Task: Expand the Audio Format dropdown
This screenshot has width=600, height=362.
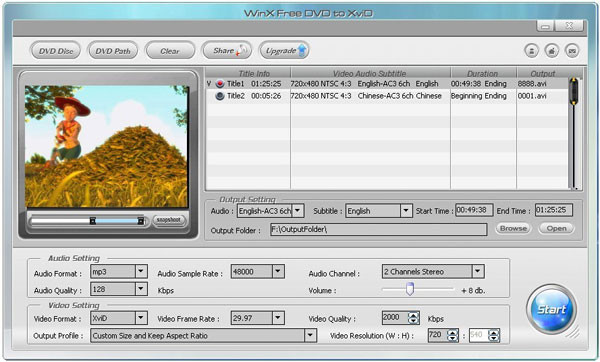Action: 141,271
